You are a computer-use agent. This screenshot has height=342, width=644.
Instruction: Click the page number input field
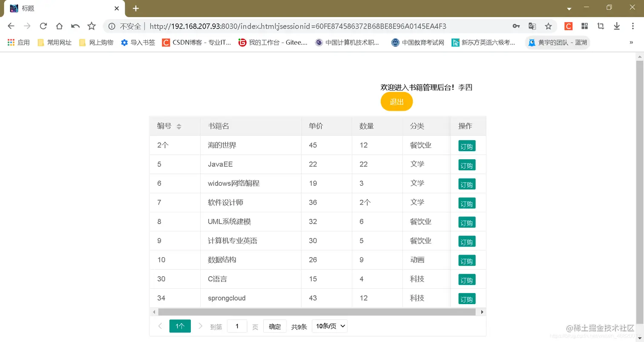click(x=237, y=326)
